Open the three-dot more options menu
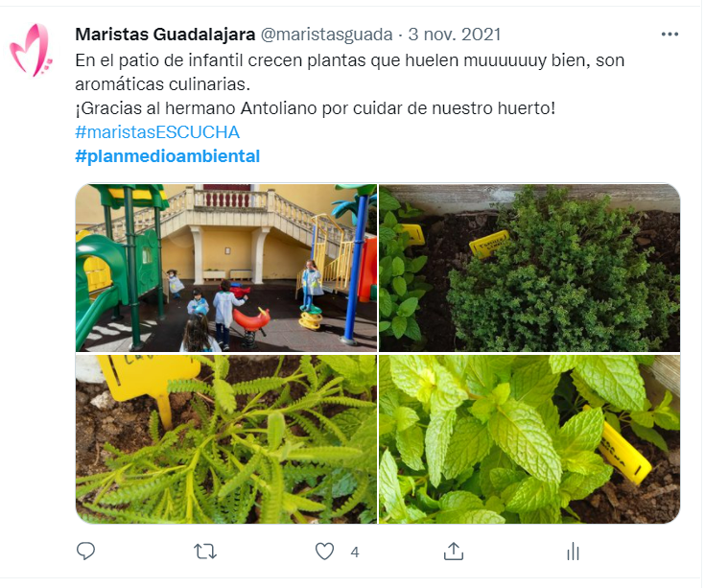Viewport: 705px width, 588px height. tap(670, 35)
